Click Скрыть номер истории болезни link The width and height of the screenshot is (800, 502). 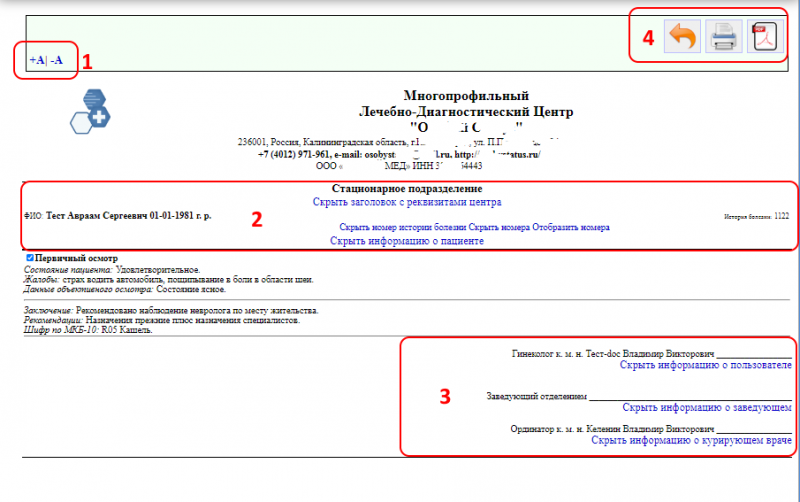click(403, 228)
